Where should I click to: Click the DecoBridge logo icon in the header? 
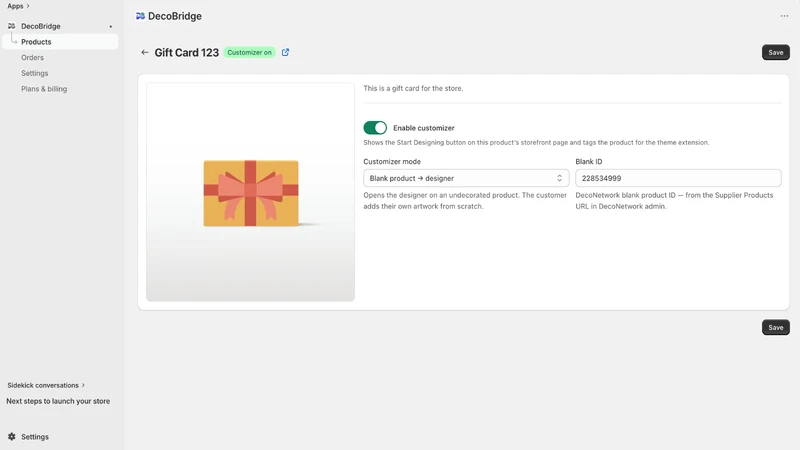point(140,16)
